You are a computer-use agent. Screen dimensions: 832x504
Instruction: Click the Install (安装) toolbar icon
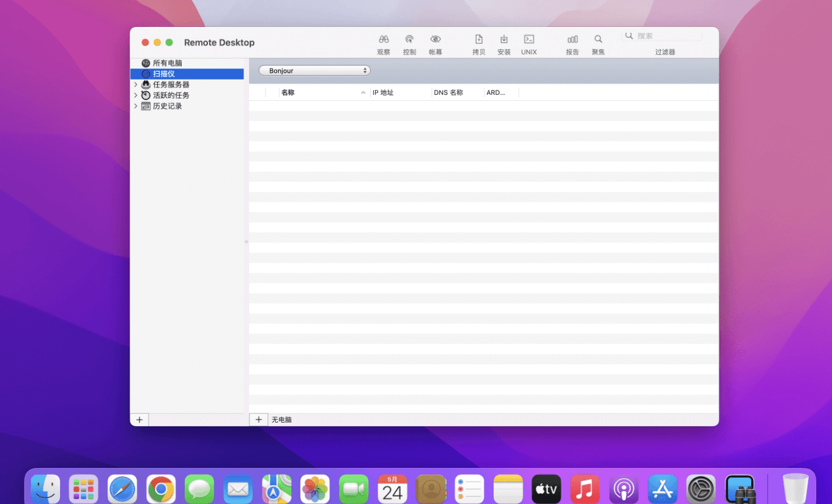[x=504, y=40]
